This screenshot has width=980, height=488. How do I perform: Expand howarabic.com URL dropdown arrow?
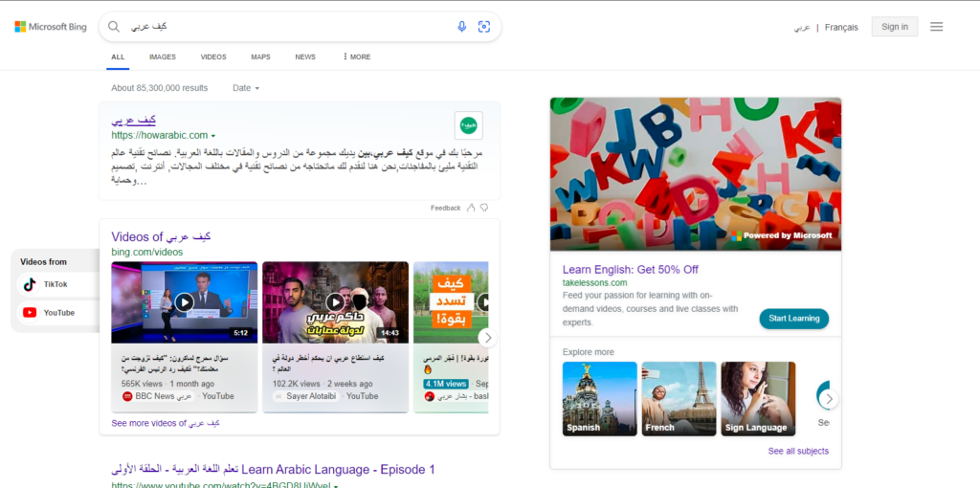point(213,136)
